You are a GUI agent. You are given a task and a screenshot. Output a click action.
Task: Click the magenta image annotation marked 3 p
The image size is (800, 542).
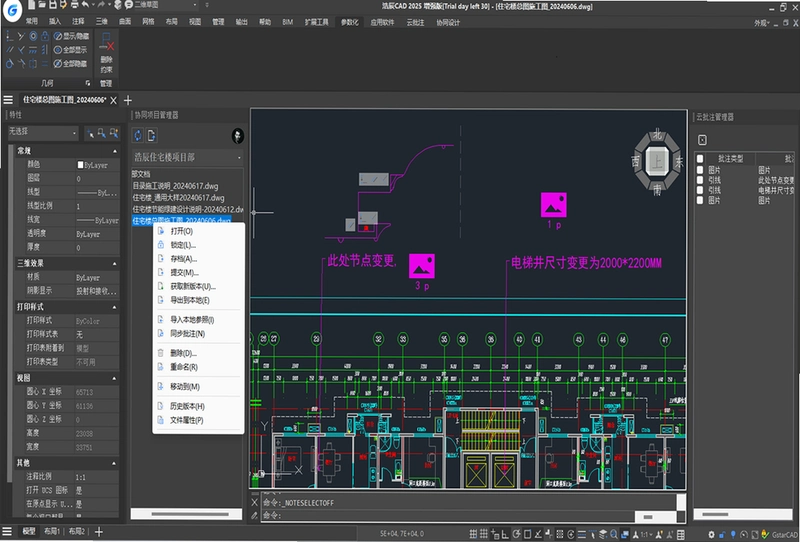pyautogui.click(x=421, y=266)
